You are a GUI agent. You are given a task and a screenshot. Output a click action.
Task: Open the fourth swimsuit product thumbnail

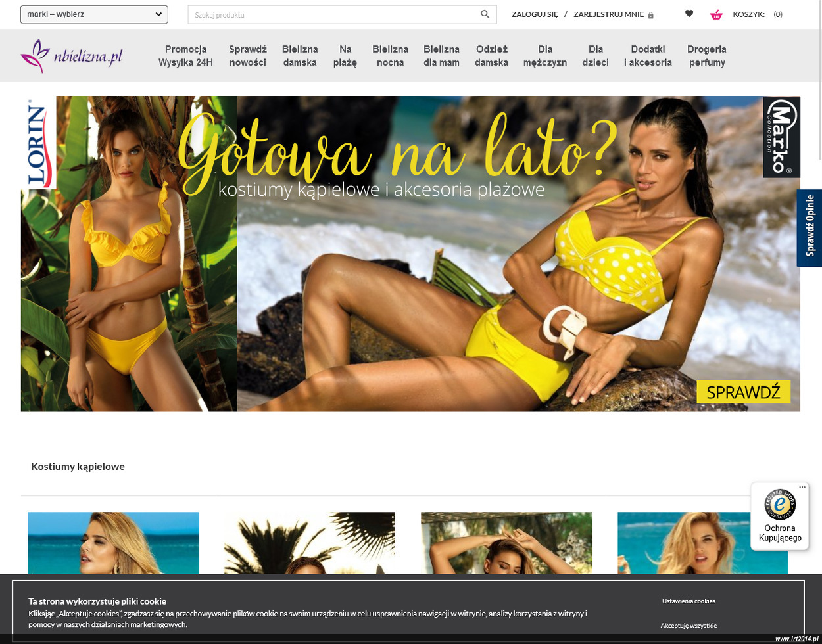pyautogui.click(x=703, y=543)
